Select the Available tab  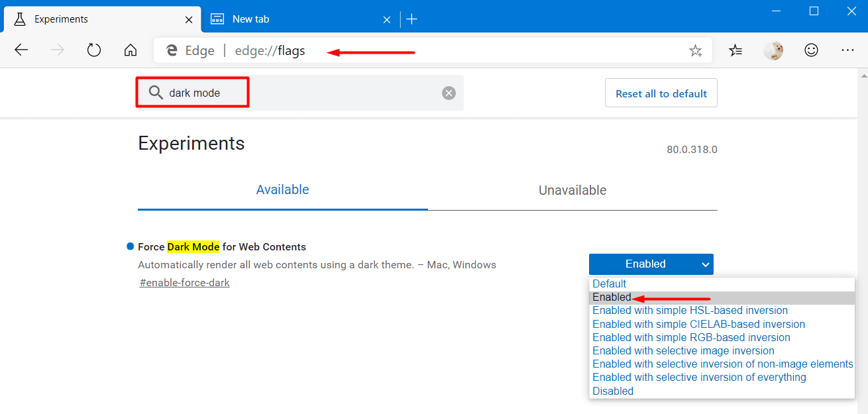(x=283, y=190)
